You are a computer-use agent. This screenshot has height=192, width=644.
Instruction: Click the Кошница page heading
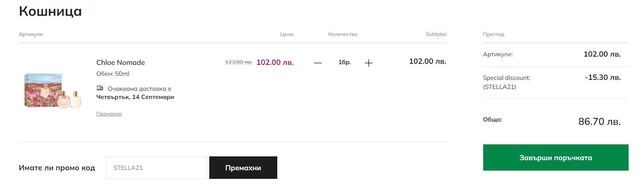(x=50, y=11)
